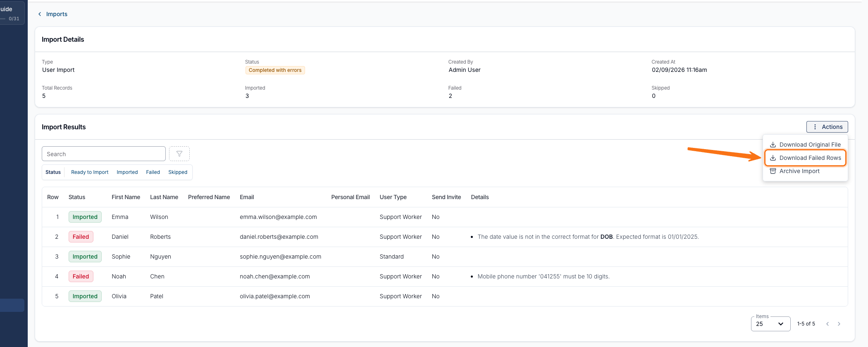868x347 pixels.
Task: Click the Last Name column header
Action: tap(164, 197)
